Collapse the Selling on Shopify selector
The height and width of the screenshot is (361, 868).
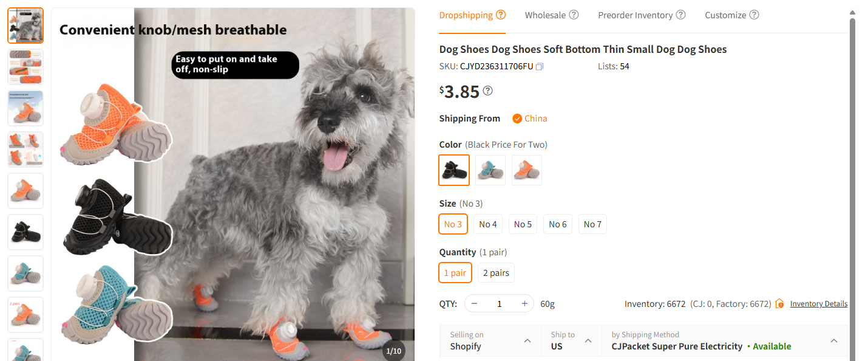pyautogui.click(x=526, y=340)
